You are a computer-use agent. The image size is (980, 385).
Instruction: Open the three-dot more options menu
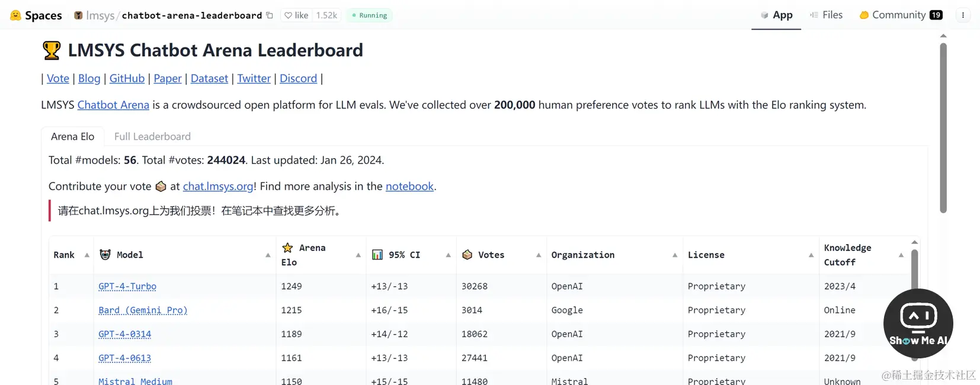(963, 15)
